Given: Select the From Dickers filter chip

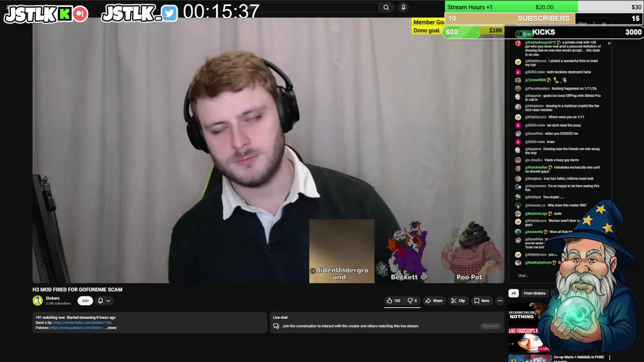Looking at the screenshot, I should [534, 293].
